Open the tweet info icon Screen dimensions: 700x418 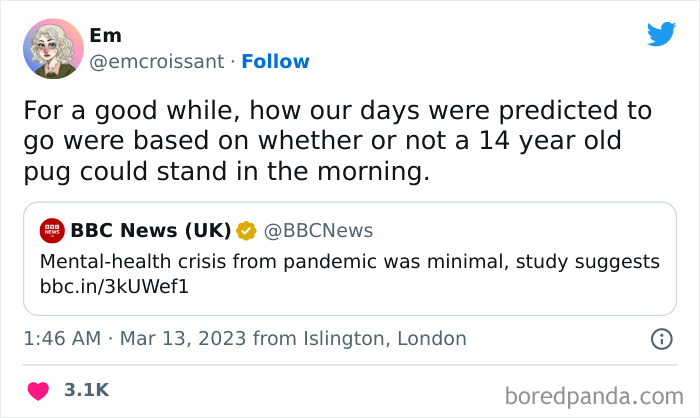661,339
